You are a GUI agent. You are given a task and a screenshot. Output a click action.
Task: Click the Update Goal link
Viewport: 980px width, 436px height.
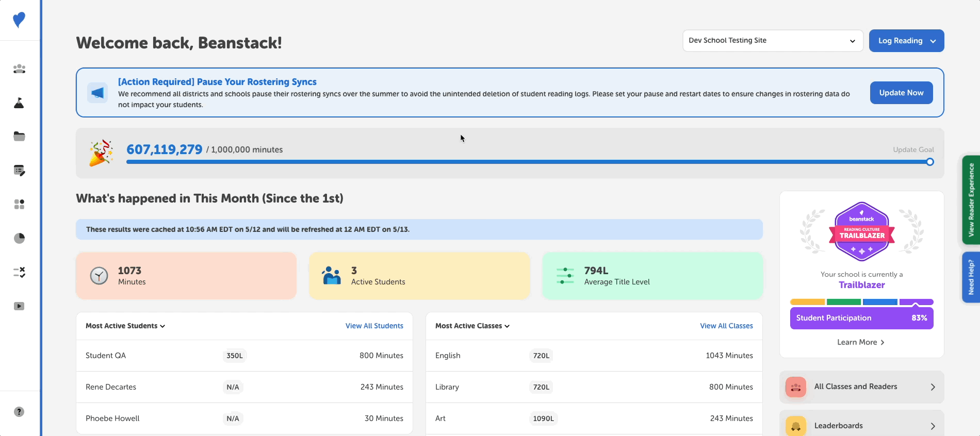click(x=913, y=149)
